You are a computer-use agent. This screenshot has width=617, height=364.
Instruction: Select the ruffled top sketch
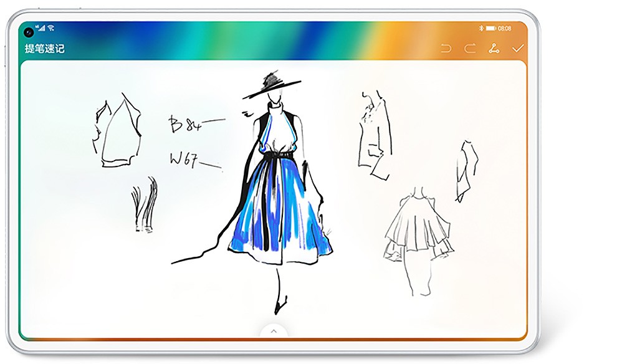(x=418, y=231)
